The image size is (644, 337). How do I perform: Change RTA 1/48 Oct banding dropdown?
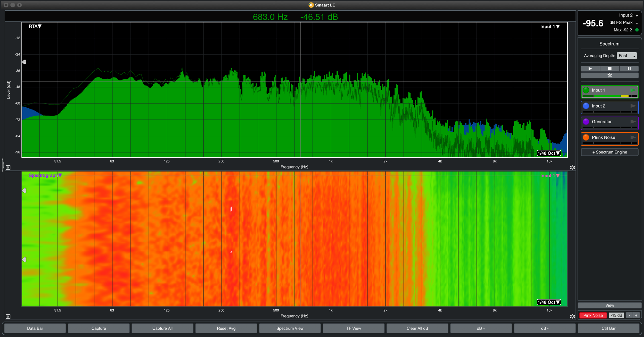click(549, 153)
